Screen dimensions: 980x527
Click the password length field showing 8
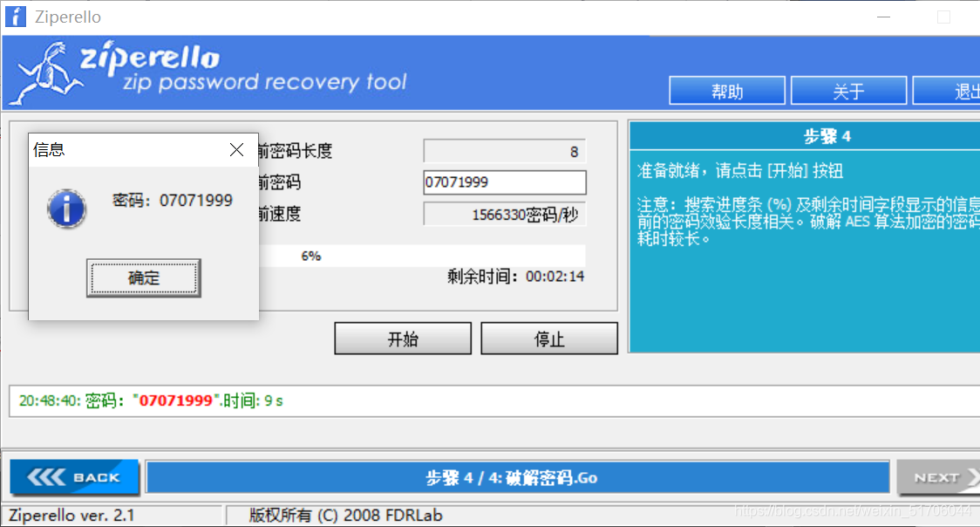[x=504, y=151]
